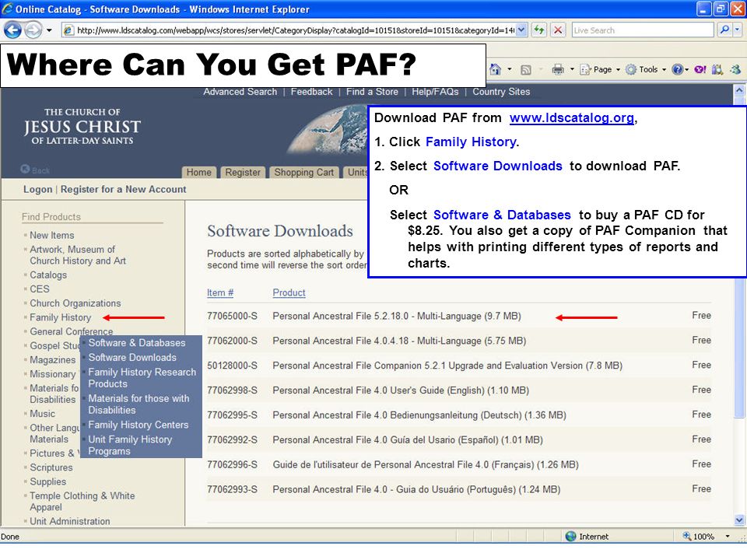Screen dimensions: 747x560
Task: Click the gray Back icon on the web page
Action: (x=25, y=169)
